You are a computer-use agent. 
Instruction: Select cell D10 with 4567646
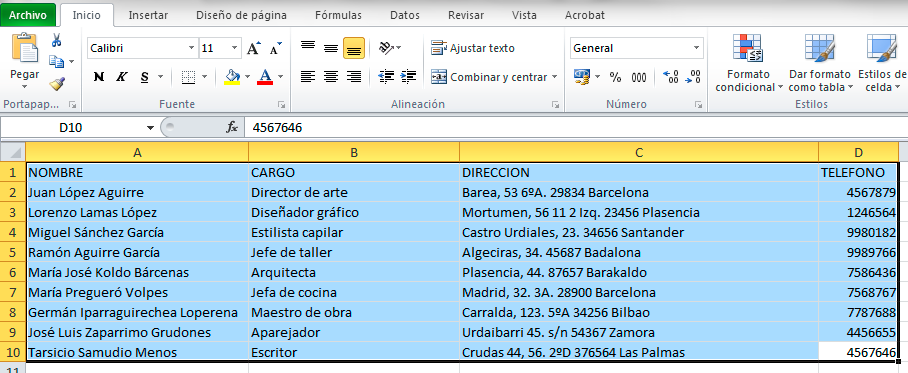pos(858,352)
